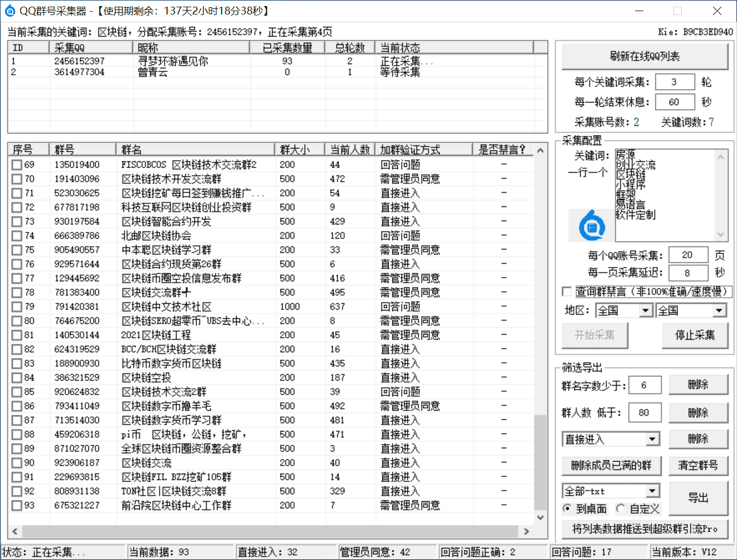Open the second 全国 region dropdown
Image resolution: width=737 pixels, height=560 pixels.
719,311
